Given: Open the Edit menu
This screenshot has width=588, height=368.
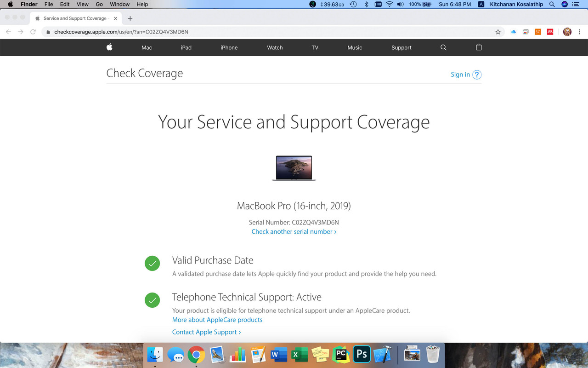Looking at the screenshot, I should coord(65,4).
